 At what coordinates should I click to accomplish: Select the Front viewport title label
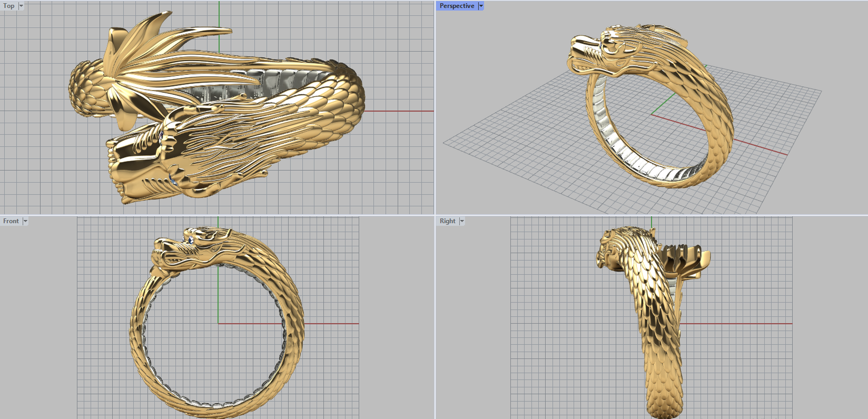tap(11, 221)
